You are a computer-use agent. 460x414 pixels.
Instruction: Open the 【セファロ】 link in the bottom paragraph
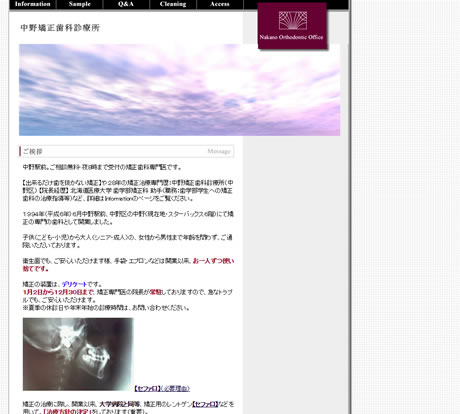tap(205, 404)
